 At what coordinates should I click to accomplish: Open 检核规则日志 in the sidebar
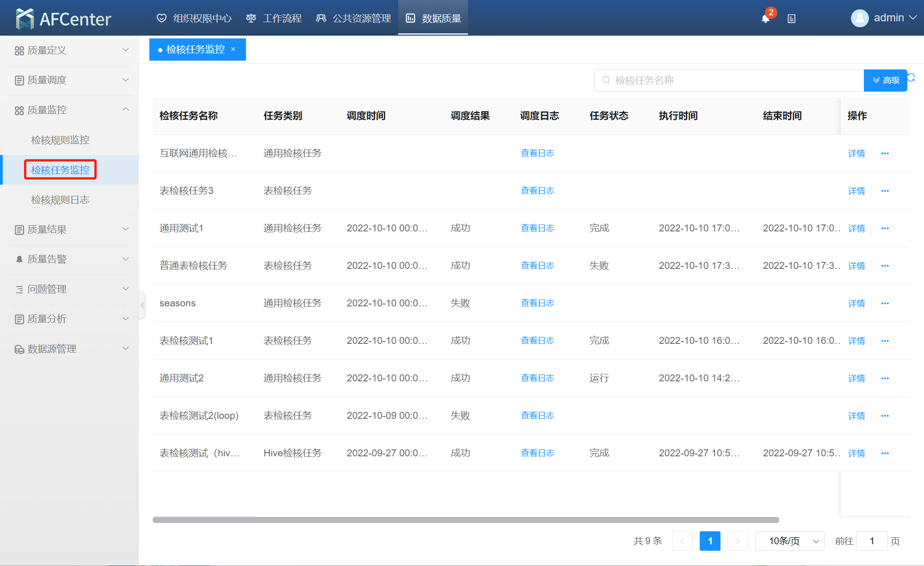[x=60, y=200]
